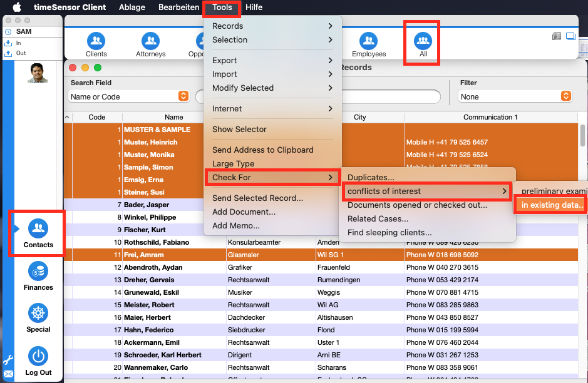Click the wrench settings icon
The height and width of the screenshot is (383, 588).
click(8, 360)
